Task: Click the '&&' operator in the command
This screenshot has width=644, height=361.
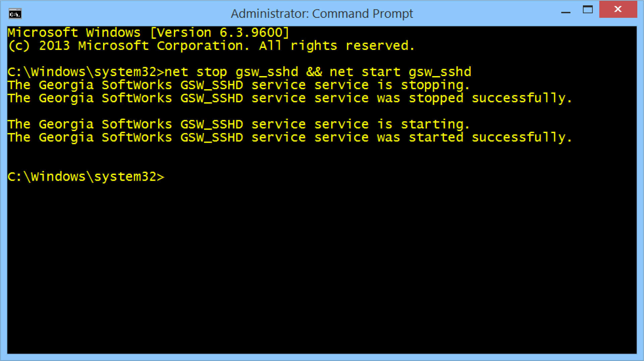Action: 314,72
